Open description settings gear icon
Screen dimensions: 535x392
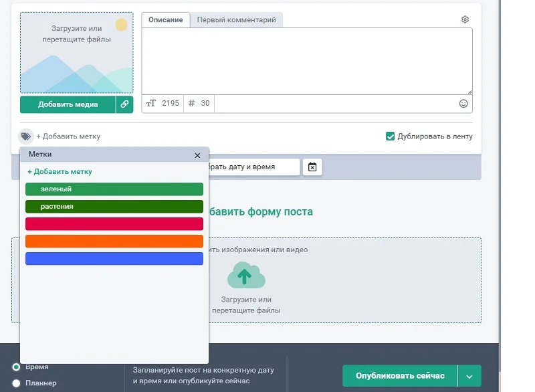coord(465,19)
